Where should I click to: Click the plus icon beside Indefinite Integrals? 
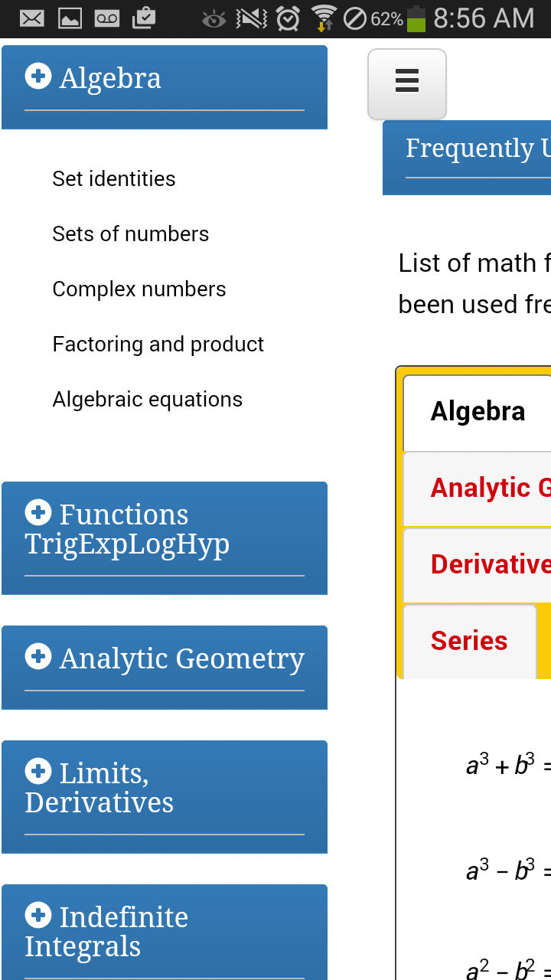(38, 915)
